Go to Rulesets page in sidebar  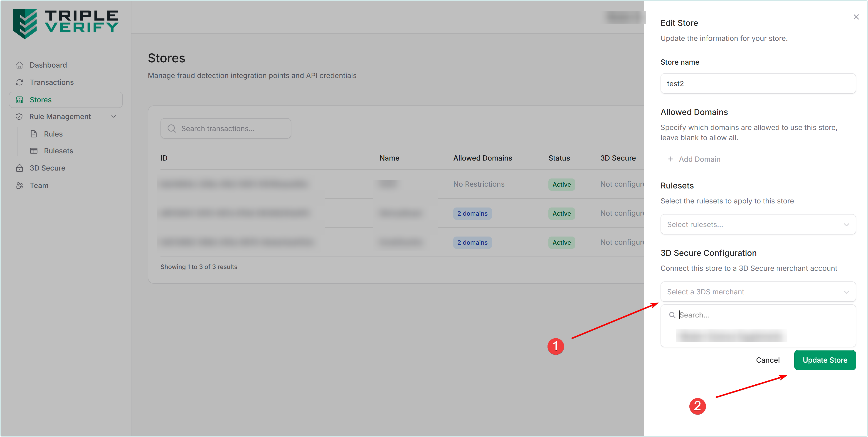(58, 151)
